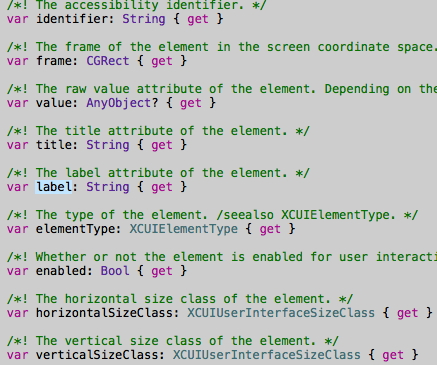Click XCUIUserInterfaceSizeClass type on verticalSizeClass line

pyautogui.click(x=267, y=355)
